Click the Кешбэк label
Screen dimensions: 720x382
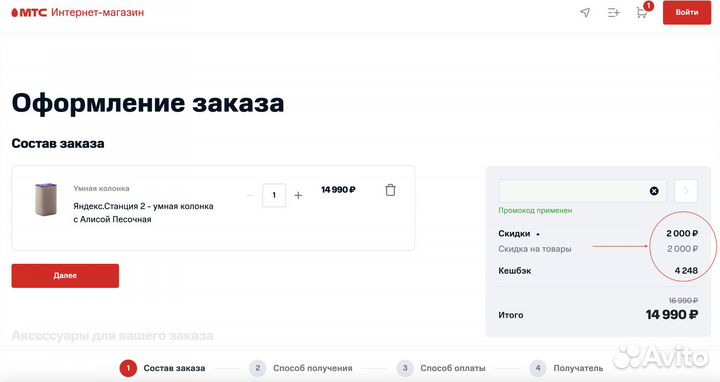point(515,271)
